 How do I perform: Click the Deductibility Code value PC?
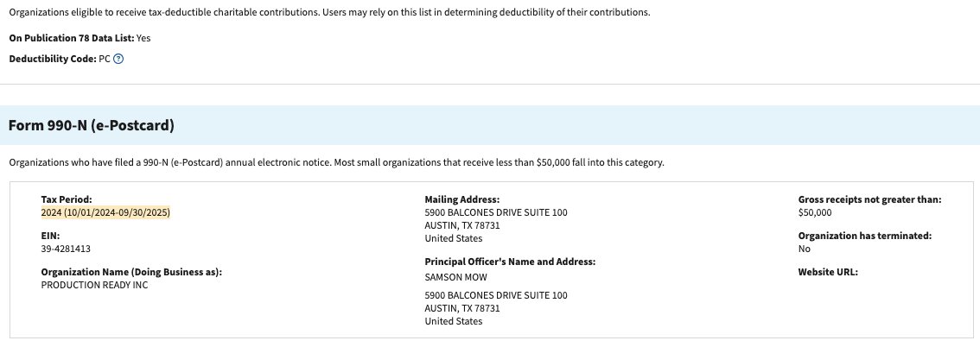click(x=105, y=60)
